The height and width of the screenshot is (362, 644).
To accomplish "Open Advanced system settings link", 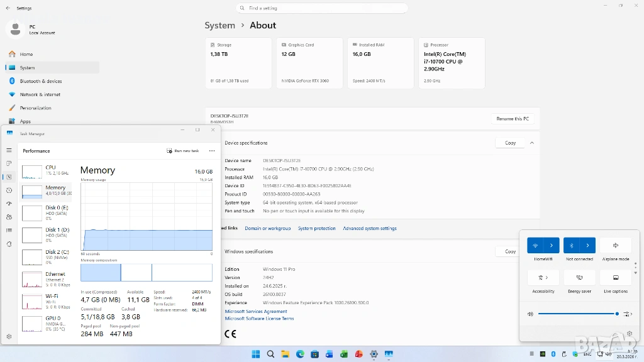I will tap(369, 228).
